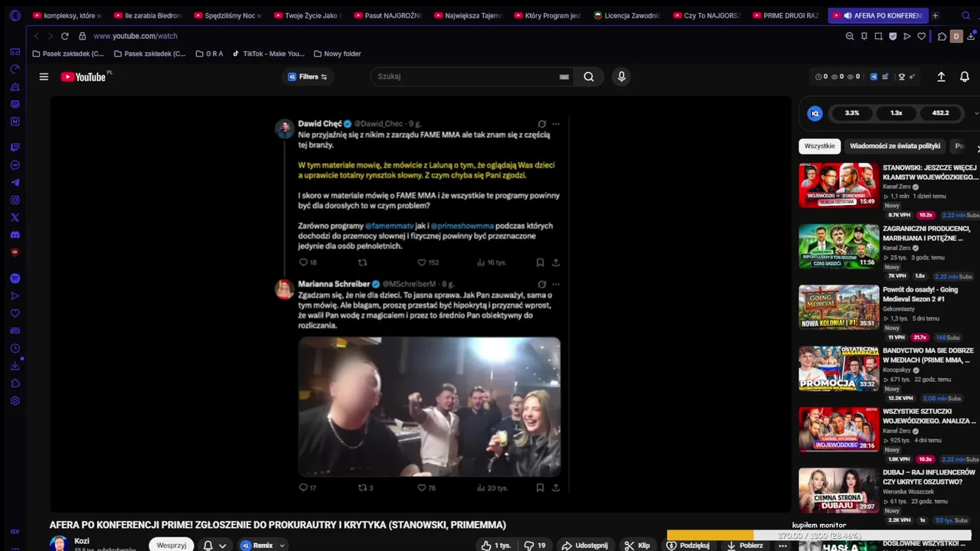The height and width of the screenshot is (551, 980).
Task: Open the Kozi channel name link
Action: (81, 541)
